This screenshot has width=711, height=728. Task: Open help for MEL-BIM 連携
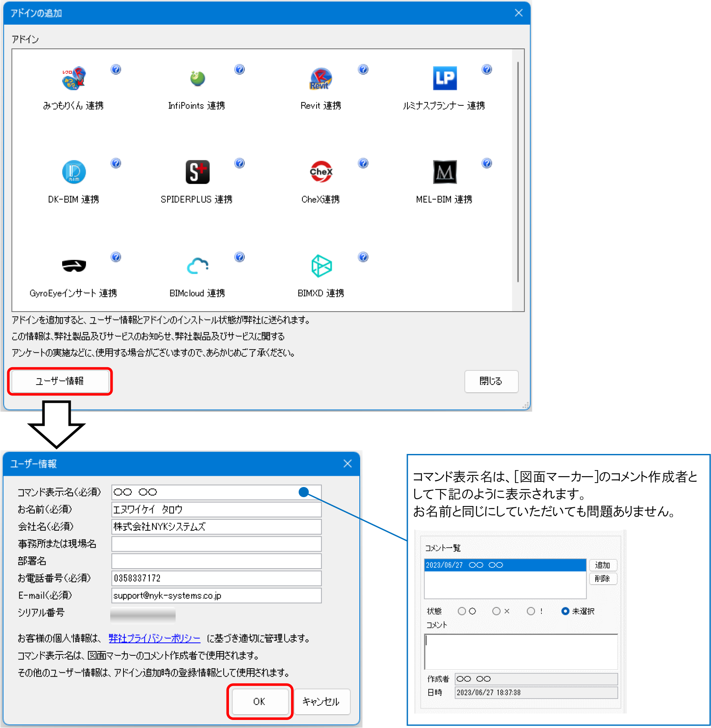pyautogui.click(x=487, y=163)
